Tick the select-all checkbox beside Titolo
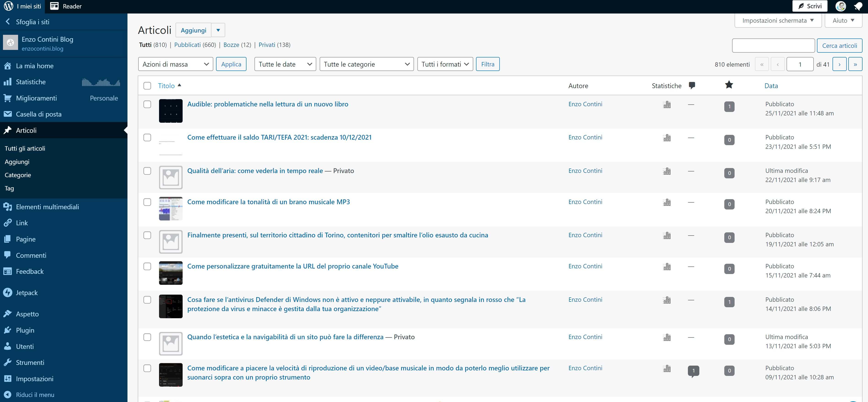 click(x=147, y=86)
